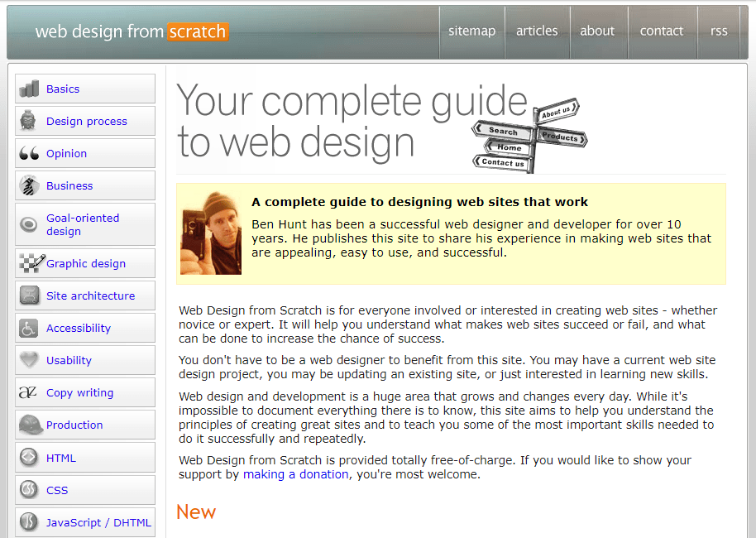Viewport: 756px width, 538px height.
Task: Click the structure icon beside Site architecture
Action: (30, 295)
